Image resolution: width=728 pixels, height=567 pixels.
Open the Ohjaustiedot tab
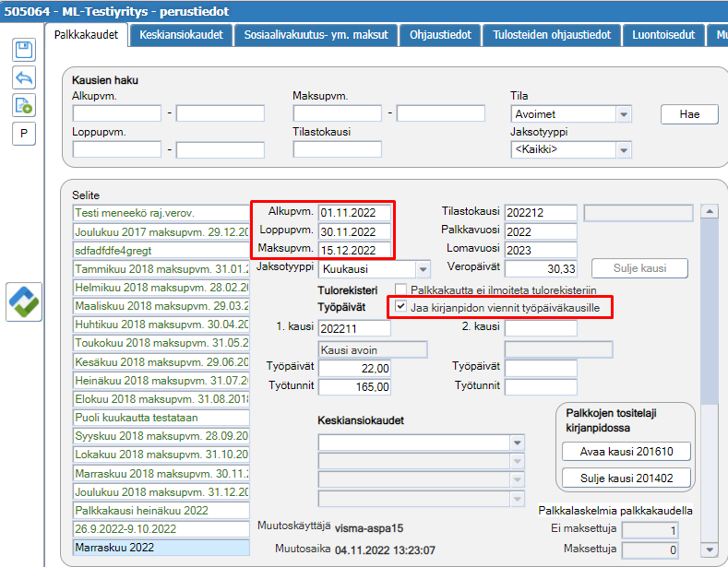[440, 35]
